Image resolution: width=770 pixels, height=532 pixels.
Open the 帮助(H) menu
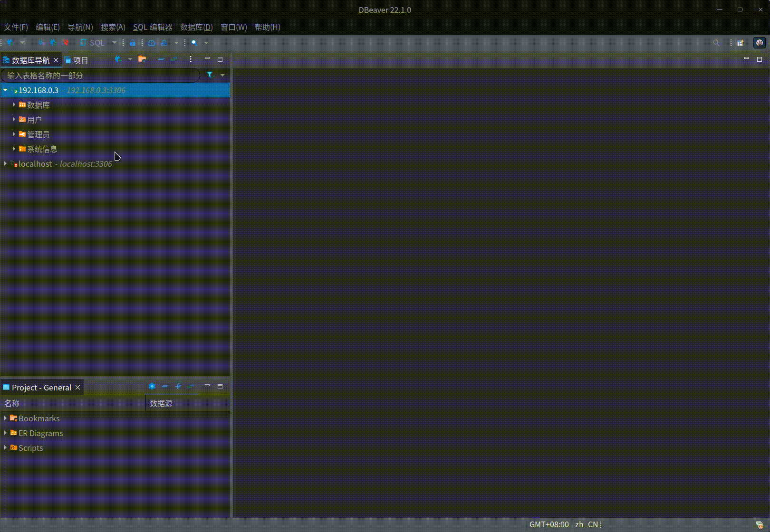(268, 27)
